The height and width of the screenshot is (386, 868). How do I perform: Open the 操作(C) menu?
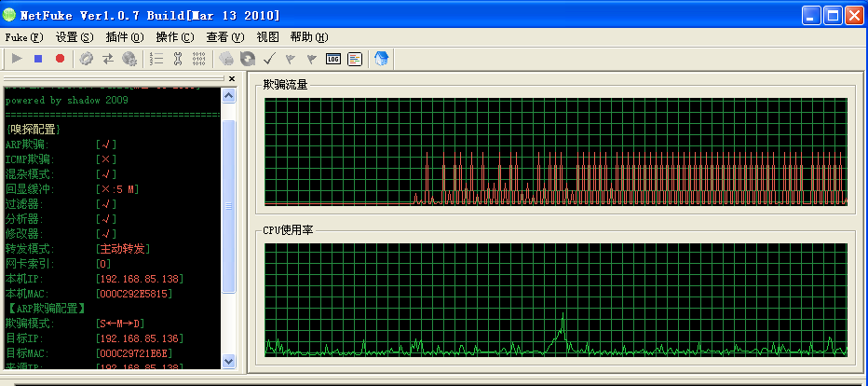175,37
